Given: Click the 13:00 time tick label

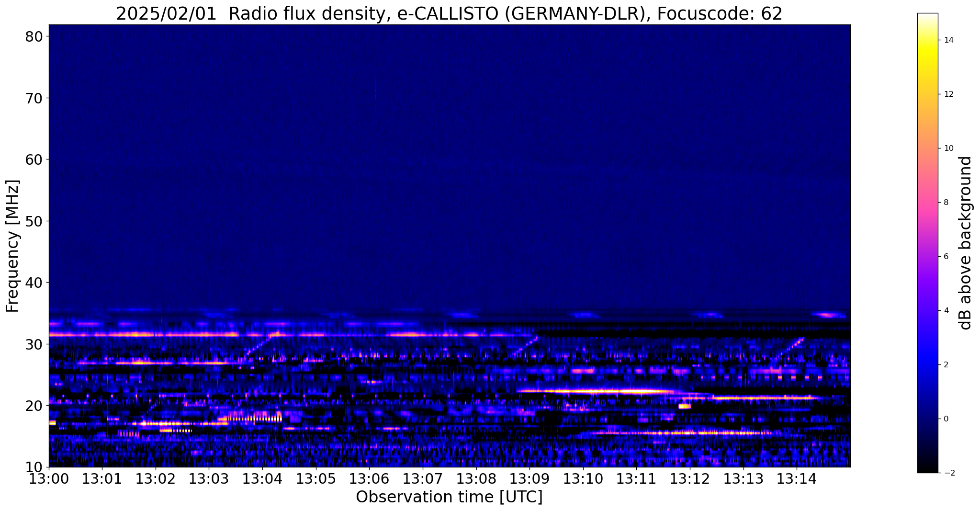Looking at the screenshot, I should click(x=49, y=478).
